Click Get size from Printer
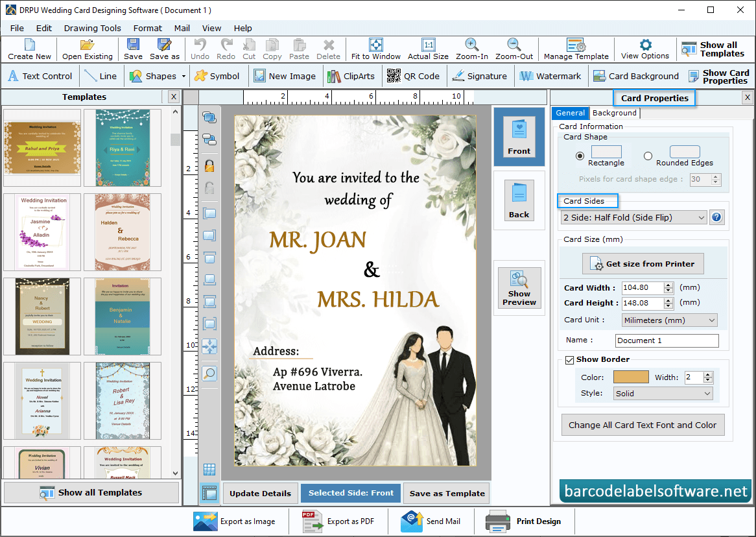Viewport: 756px width, 537px height. 643,264
